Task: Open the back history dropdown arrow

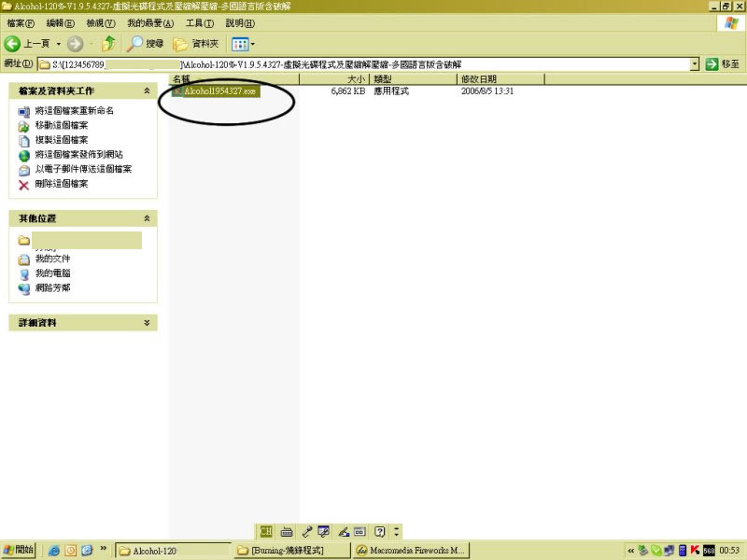Action: [59, 44]
